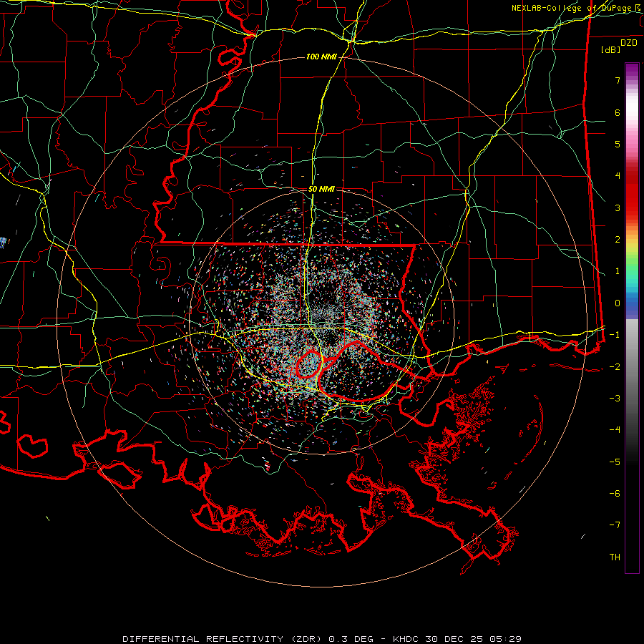Click the TH threshold label on scale
The image size is (644, 644).
pos(615,557)
